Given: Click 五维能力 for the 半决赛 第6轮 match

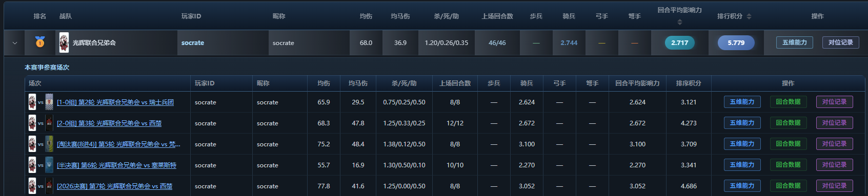Looking at the screenshot, I should 742,165.
